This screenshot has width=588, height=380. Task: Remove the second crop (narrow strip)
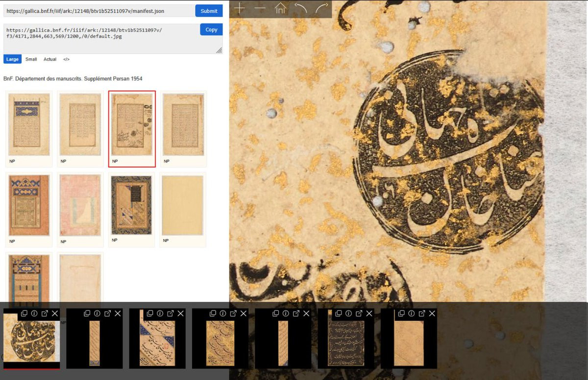[x=118, y=313]
